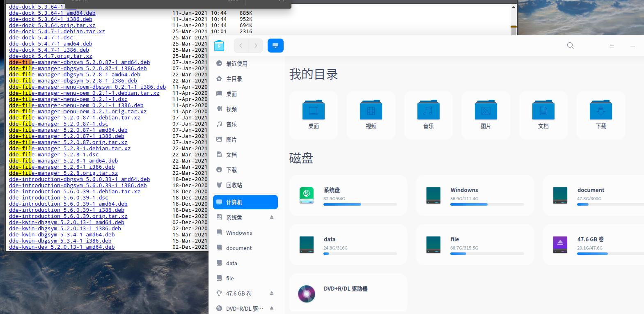The height and width of the screenshot is (314, 644).
Task: Open file volume in the sidebar
Action: coord(245,278)
